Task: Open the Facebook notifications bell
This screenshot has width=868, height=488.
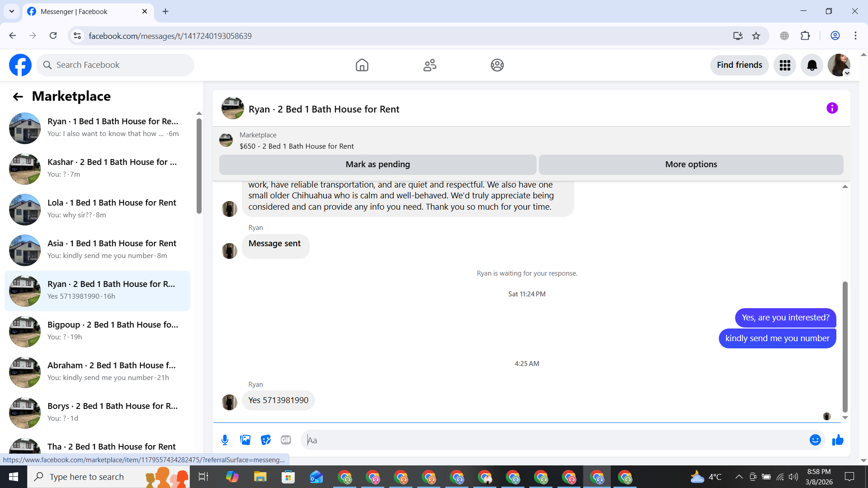Action: 812,66
